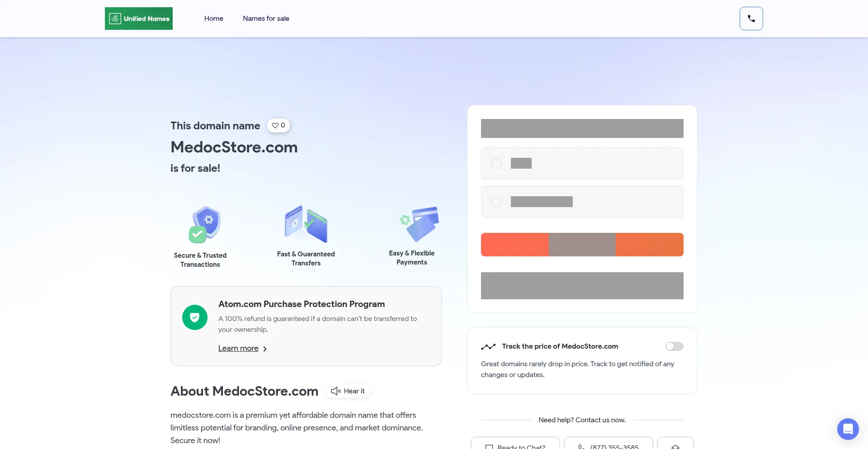Image resolution: width=868 pixels, height=449 pixels.
Task: Select the second purchase option radio button
Action: pos(496,202)
